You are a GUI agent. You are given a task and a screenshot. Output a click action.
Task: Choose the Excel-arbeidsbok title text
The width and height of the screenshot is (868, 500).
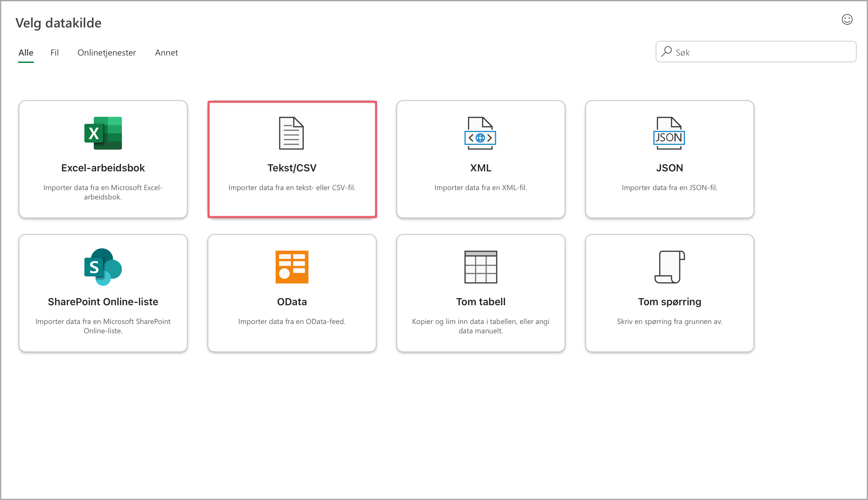tap(103, 168)
